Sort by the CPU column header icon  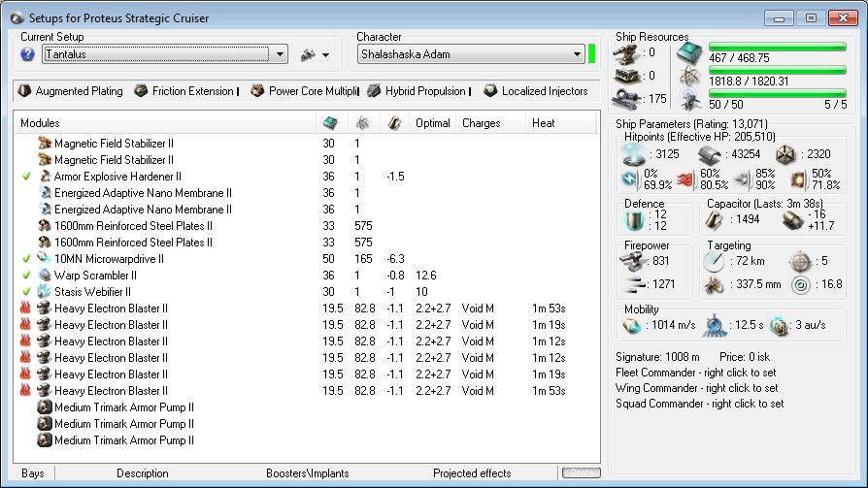coord(330,123)
